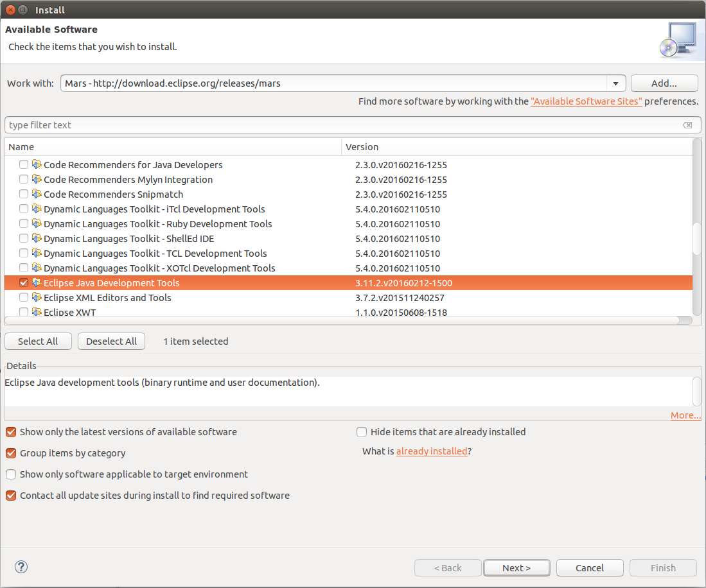Viewport: 706px width, 588px height.
Task: Click the help question mark icon
Action: (21, 567)
